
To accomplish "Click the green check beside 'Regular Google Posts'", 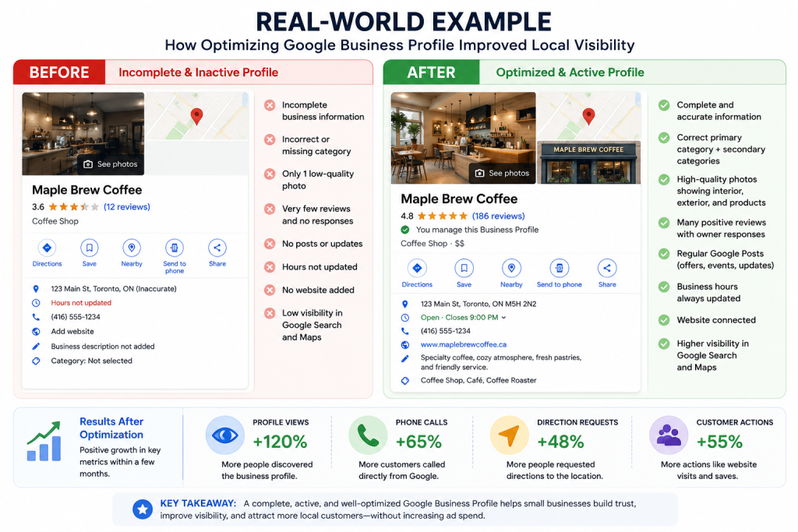I will pos(664,254).
